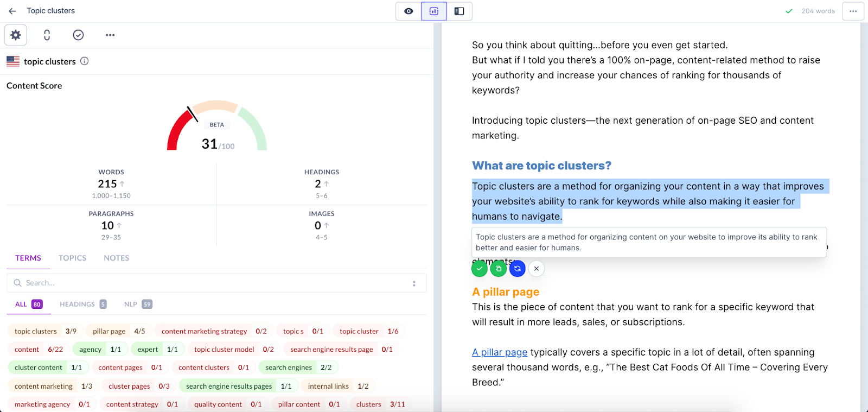Click the WORDS 215 metric
This screenshot has height=412, width=868.
pyautogui.click(x=111, y=183)
